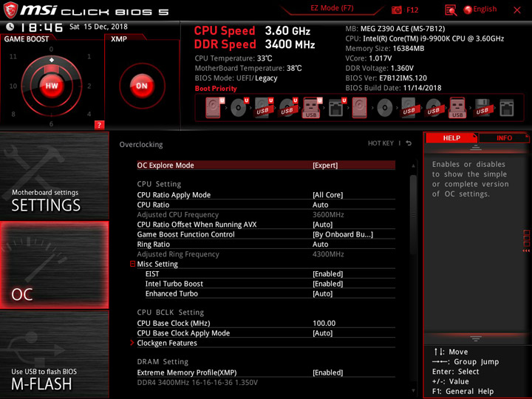The height and width of the screenshot is (399, 532).
Task: Take a screenshot with the F12 camera icon
Action: [x=396, y=10]
